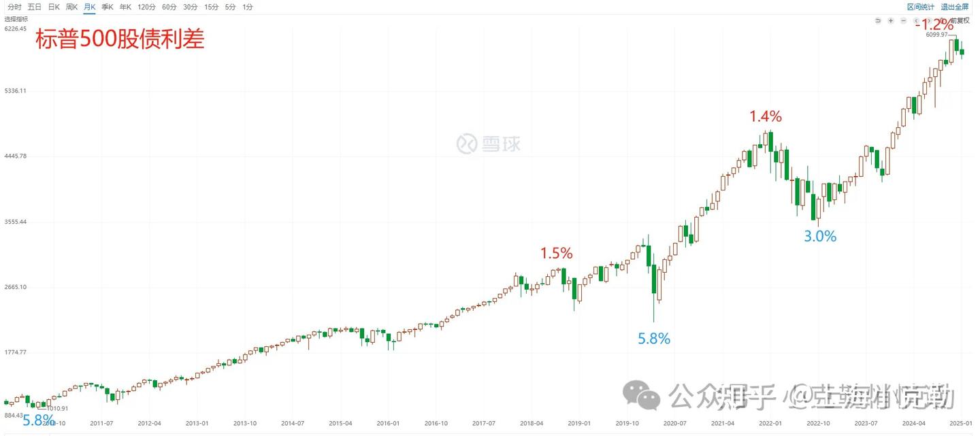This screenshot has height=436, width=980.
Task: Select the 月K monthly tab
Action: (x=89, y=7)
